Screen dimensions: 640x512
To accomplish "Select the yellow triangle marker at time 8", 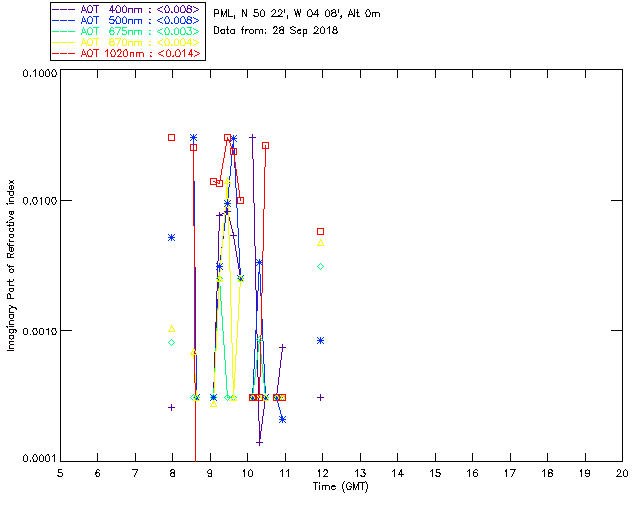I will pos(172,329).
